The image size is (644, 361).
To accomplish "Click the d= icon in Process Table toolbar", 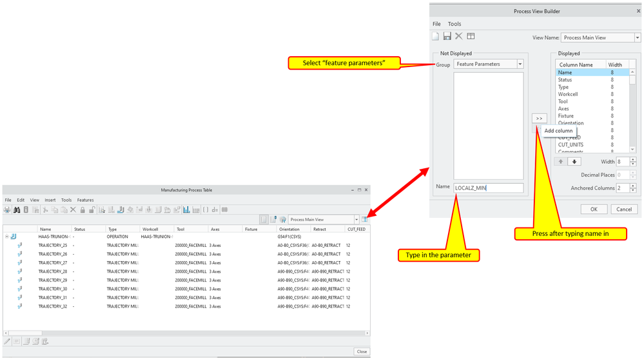I will (215, 210).
